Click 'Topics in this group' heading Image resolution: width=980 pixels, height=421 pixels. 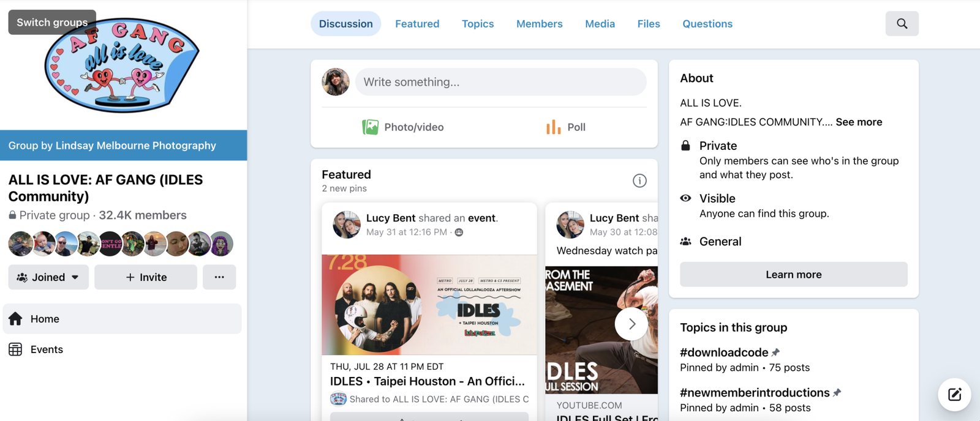[x=734, y=327]
